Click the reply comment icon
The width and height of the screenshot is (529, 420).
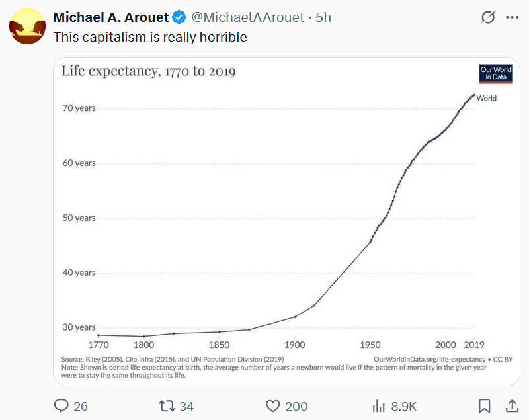61,406
